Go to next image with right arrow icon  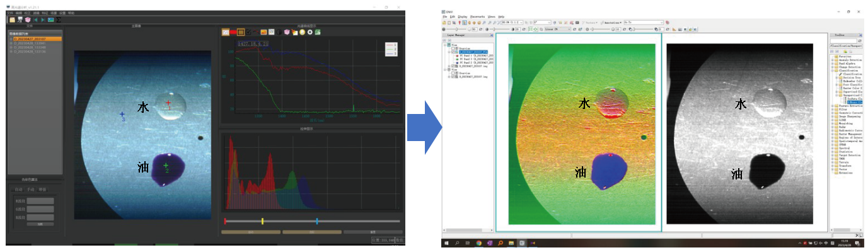(x=43, y=20)
